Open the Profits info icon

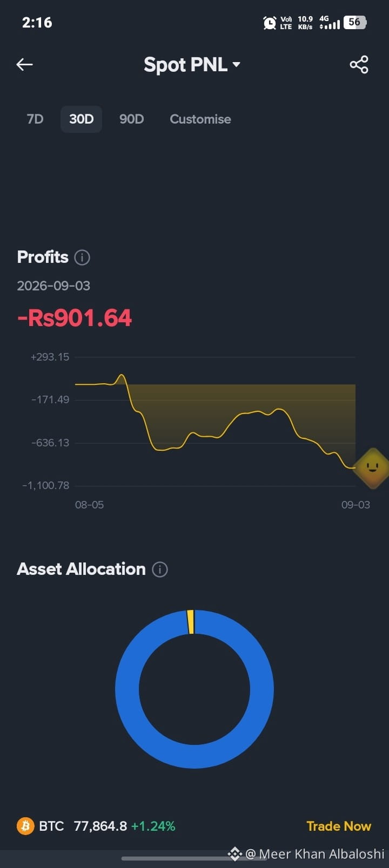coord(82,257)
